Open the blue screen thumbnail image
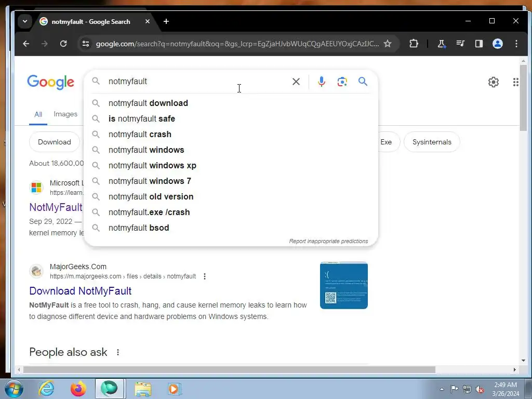The height and width of the screenshot is (399, 532). (x=344, y=285)
